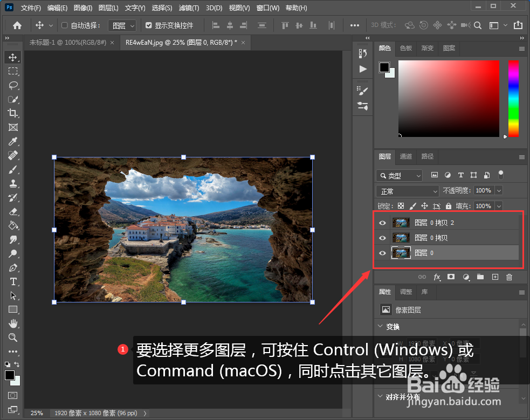The width and height of the screenshot is (530, 420).
Task: Toggle lock position icon
Action: 424,206
